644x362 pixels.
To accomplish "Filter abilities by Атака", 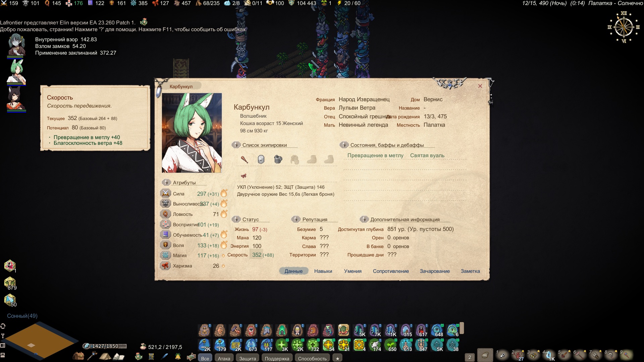I will coord(224,358).
